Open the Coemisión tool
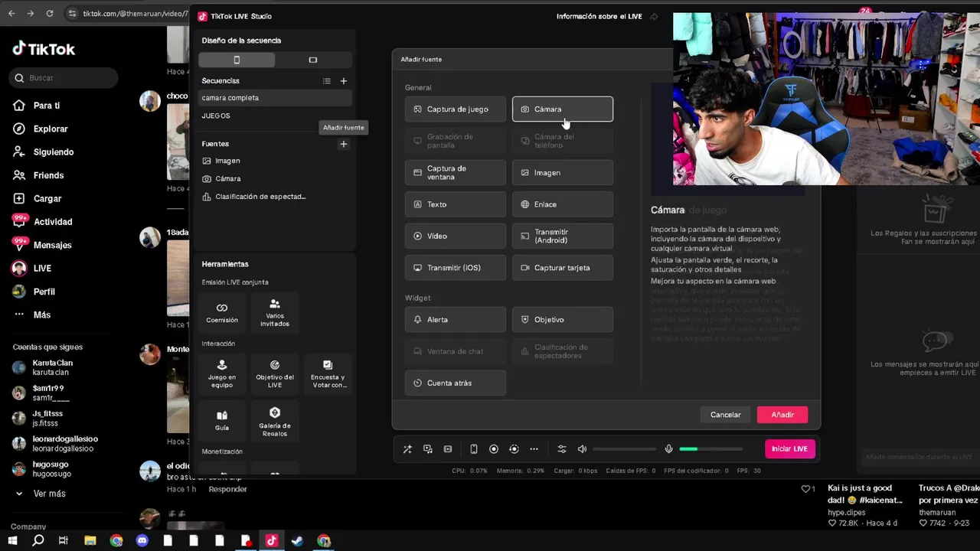The height and width of the screenshot is (551, 980). pyautogui.click(x=222, y=312)
